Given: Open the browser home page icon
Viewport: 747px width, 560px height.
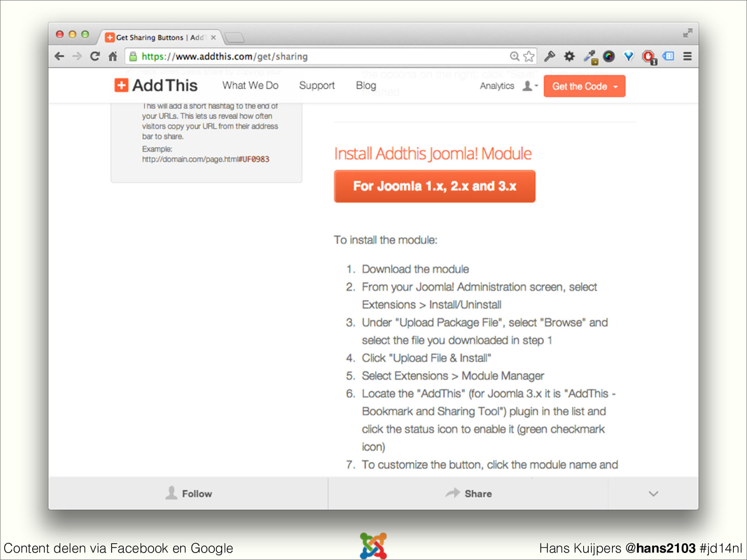Looking at the screenshot, I should [113, 56].
